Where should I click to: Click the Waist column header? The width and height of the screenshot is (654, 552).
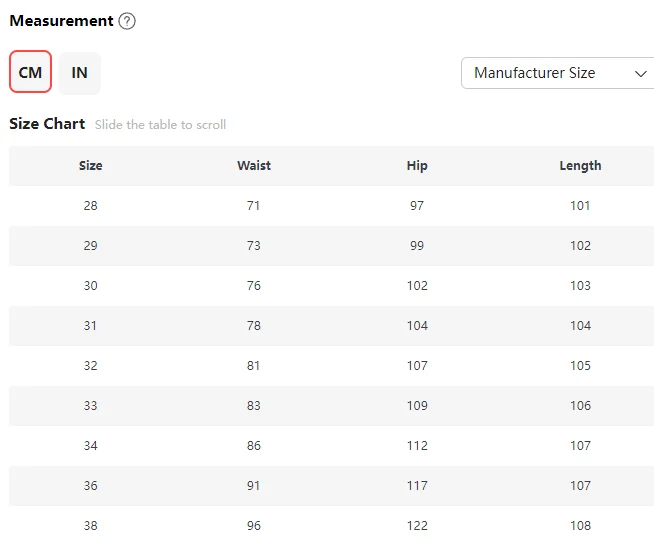pos(254,166)
